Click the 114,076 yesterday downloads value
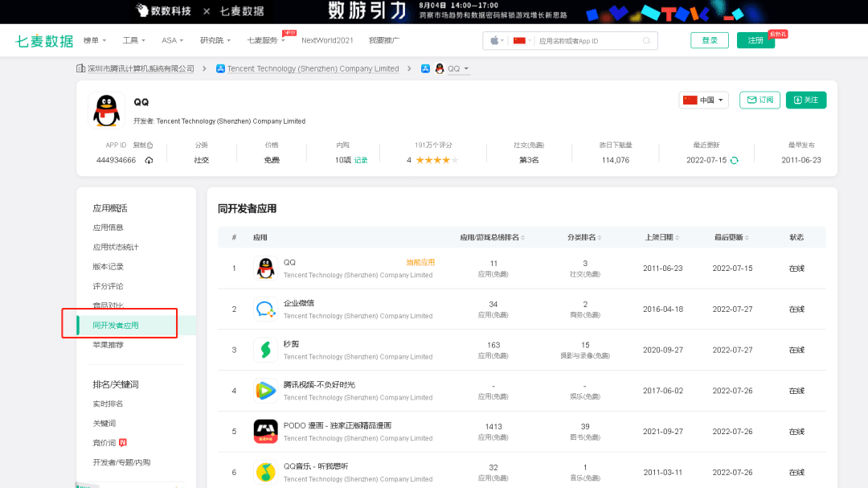 pos(616,160)
